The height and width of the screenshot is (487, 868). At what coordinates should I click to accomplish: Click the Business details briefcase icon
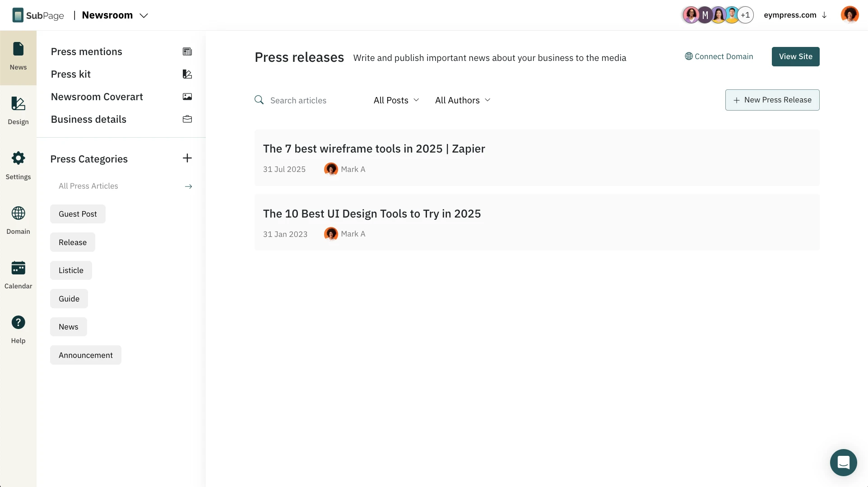[187, 119]
